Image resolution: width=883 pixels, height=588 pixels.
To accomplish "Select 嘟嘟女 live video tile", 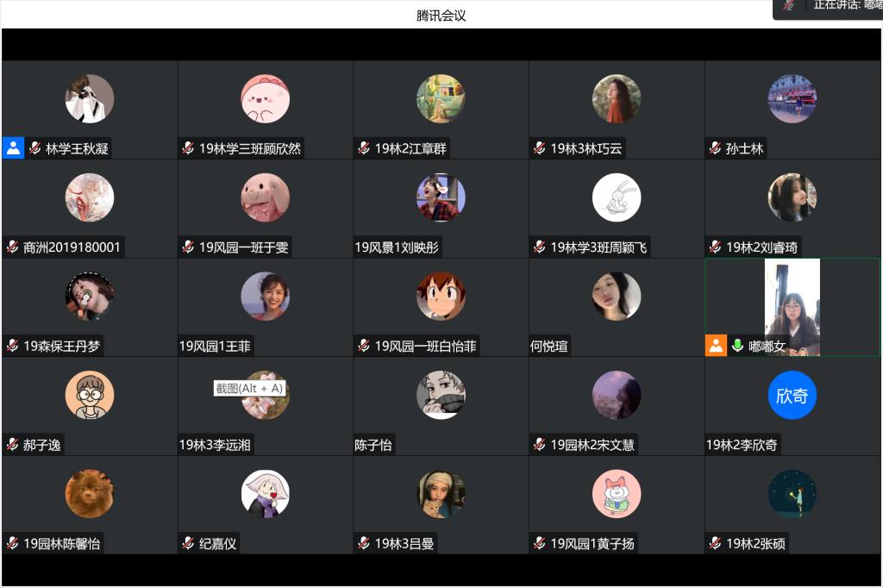I will (x=792, y=308).
